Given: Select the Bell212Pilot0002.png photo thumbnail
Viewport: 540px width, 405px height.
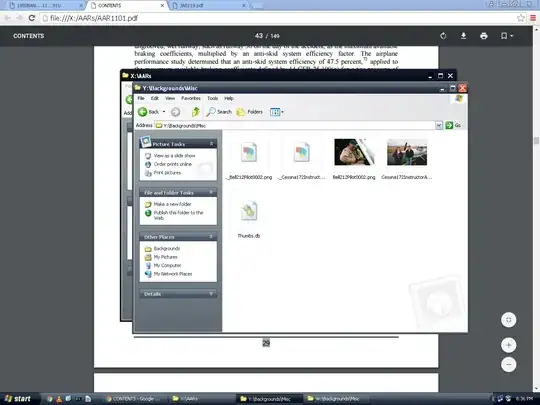Looking at the screenshot, I should (354, 152).
